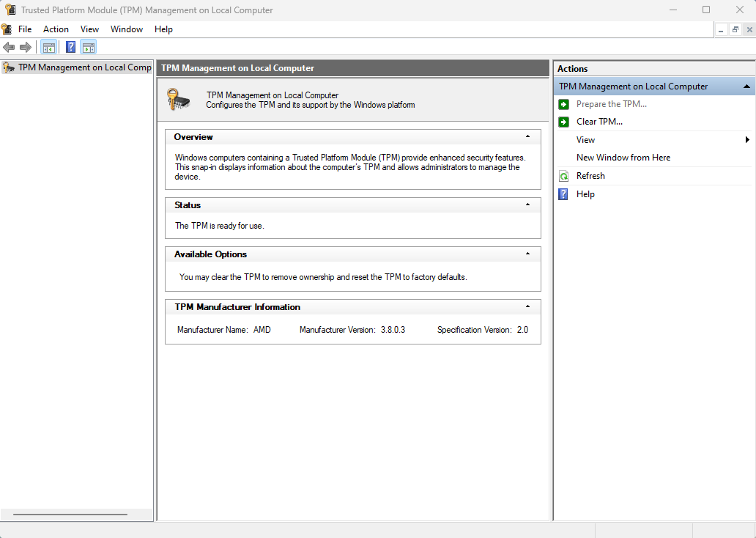Viewport: 756px width, 538px height.
Task: Click 'The TPM is ready for use.' text
Action: click(219, 226)
